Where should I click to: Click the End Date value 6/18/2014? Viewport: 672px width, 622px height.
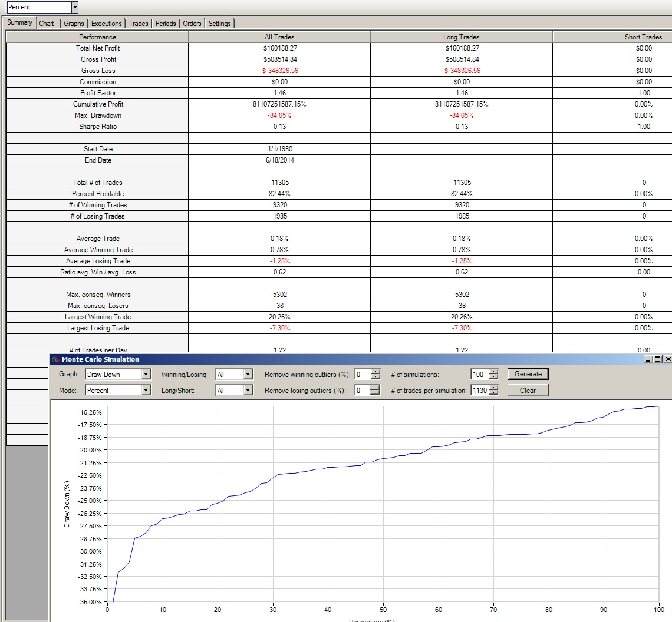(x=280, y=160)
